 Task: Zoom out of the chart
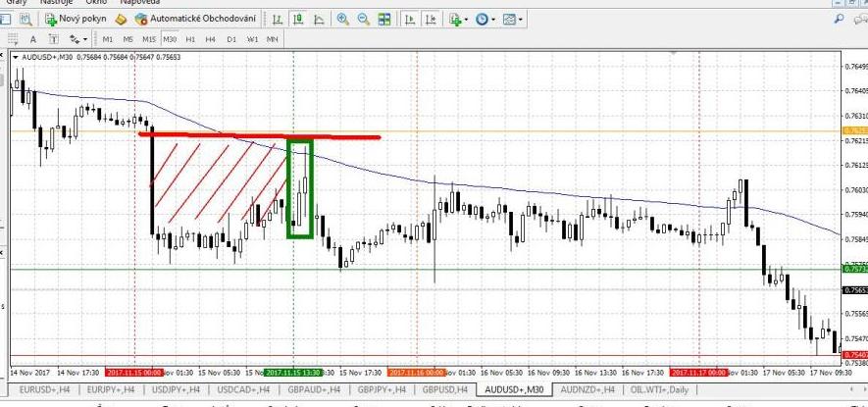point(364,20)
